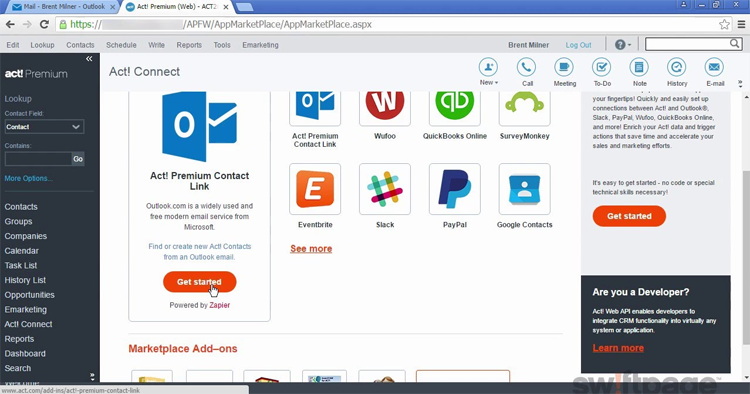Select the Wufoo app icon
The width and height of the screenshot is (750, 394).
[x=385, y=108]
